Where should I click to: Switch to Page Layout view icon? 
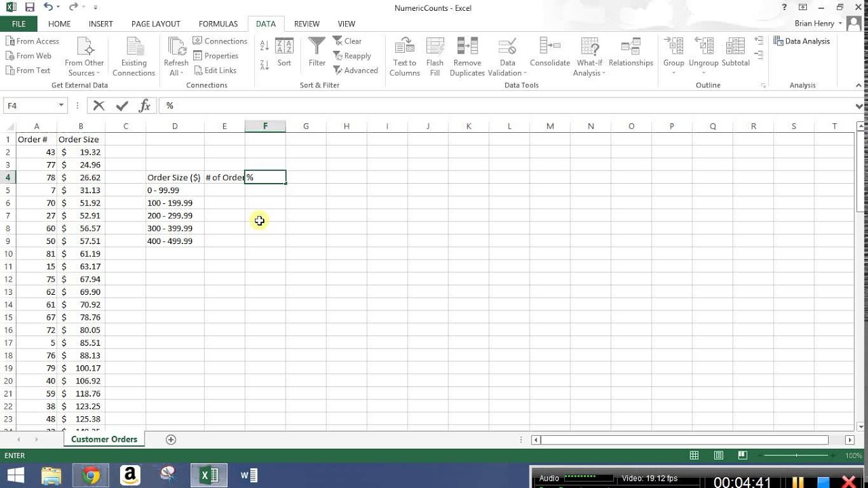[718, 455]
